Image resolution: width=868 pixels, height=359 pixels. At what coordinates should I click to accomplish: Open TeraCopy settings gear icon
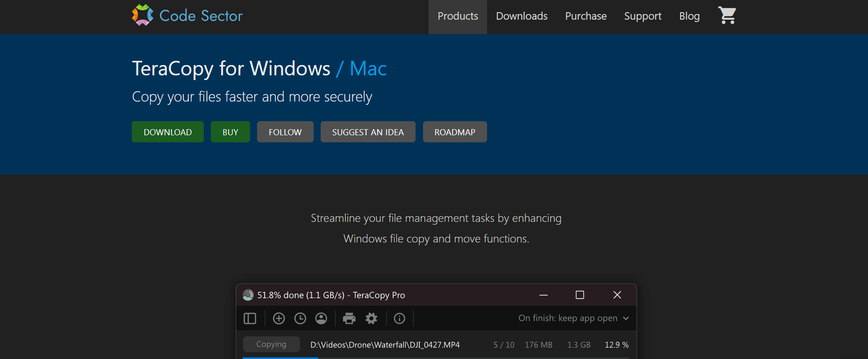tap(372, 319)
